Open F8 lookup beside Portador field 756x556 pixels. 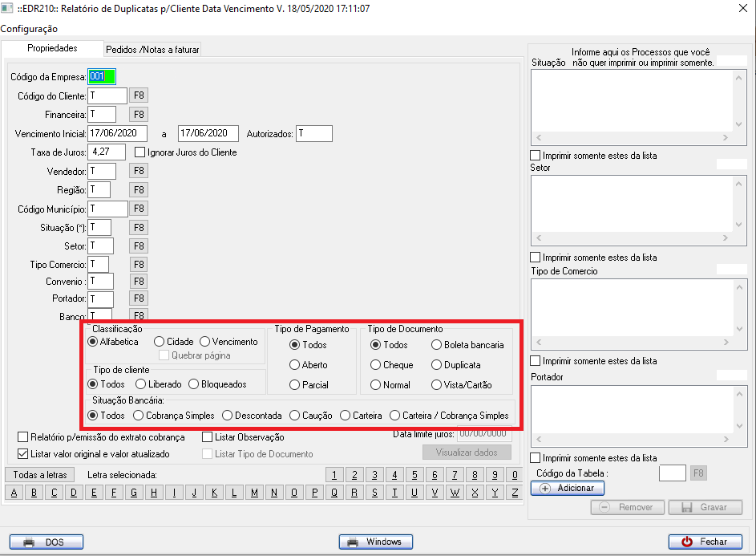pos(139,298)
